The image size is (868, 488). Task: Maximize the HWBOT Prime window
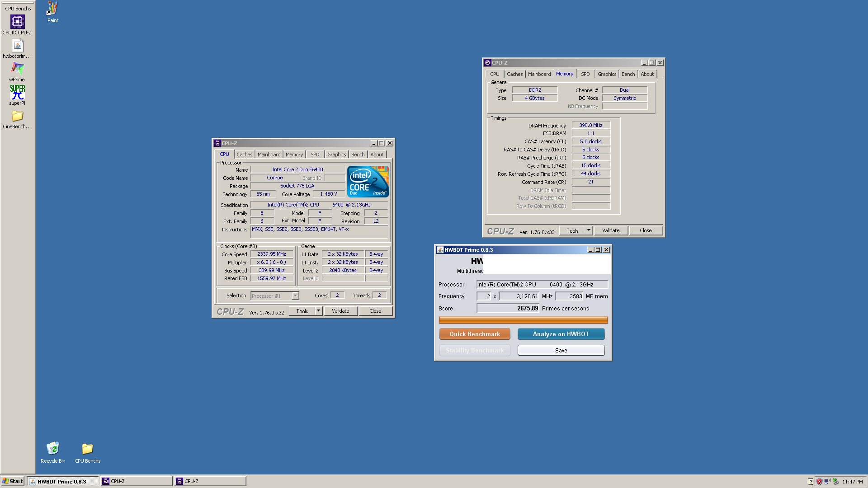pyautogui.click(x=598, y=250)
